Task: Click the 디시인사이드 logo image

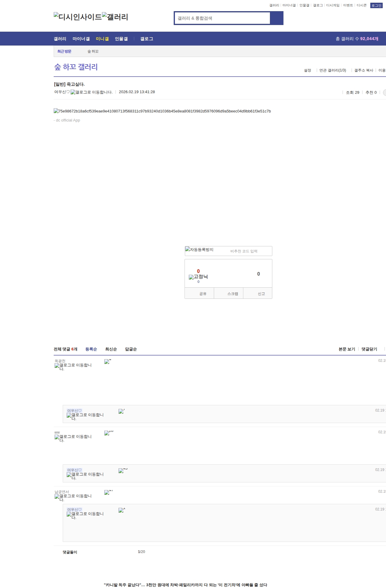Action: (x=78, y=17)
